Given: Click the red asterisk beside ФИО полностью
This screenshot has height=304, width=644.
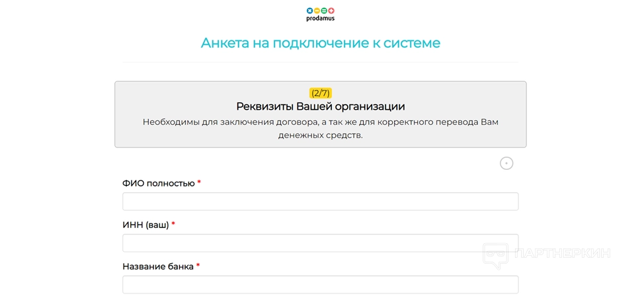Looking at the screenshot, I should (199, 183).
